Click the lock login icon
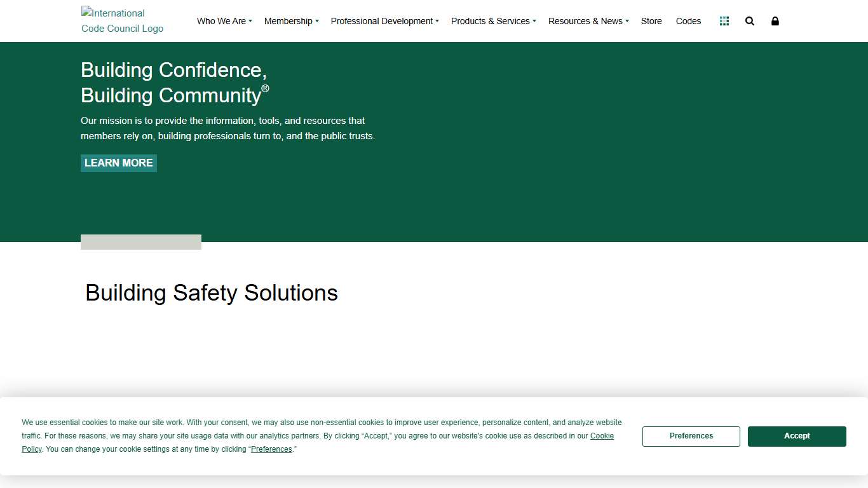 (x=775, y=21)
